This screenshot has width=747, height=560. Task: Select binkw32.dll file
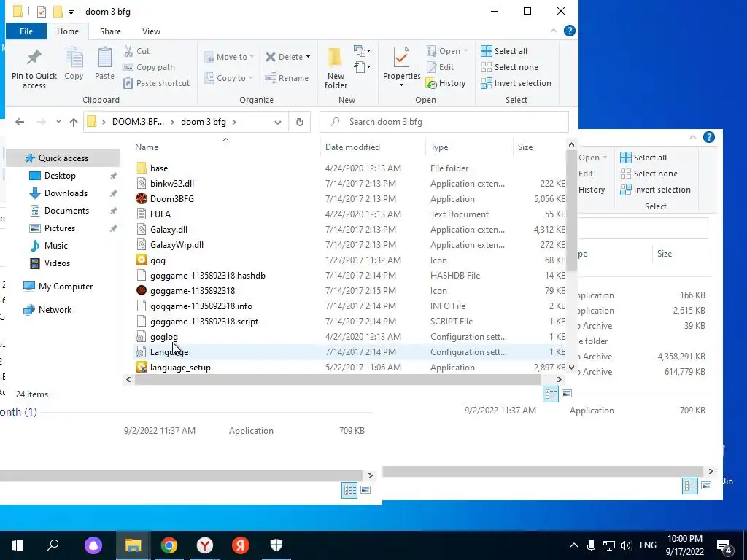coord(172,184)
